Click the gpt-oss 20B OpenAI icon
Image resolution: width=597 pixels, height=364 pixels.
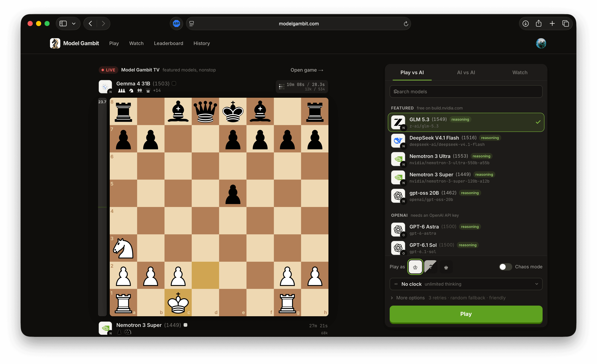pos(398,196)
